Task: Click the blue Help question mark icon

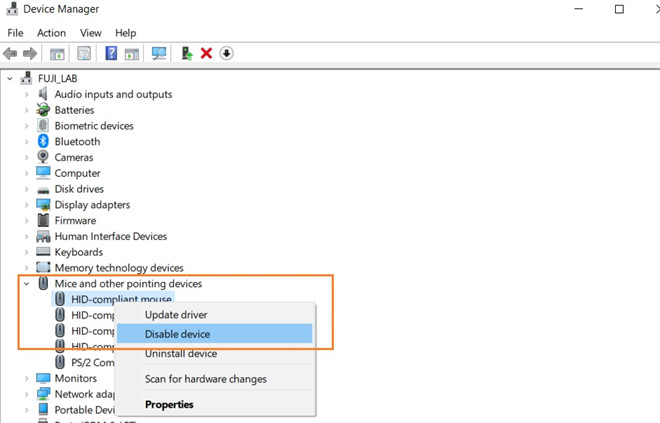Action: click(112, 53)
